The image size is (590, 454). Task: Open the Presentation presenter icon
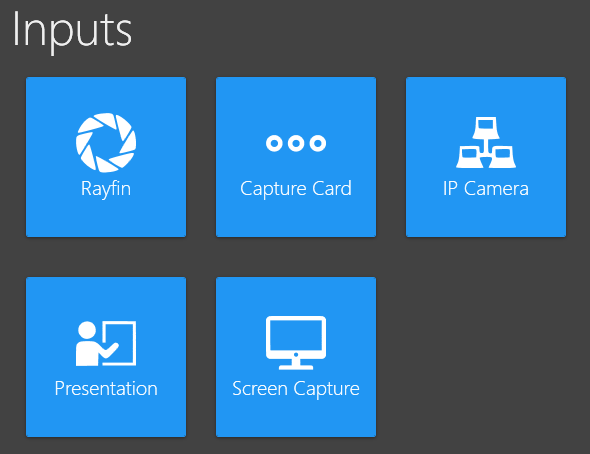tap(106, 343)
